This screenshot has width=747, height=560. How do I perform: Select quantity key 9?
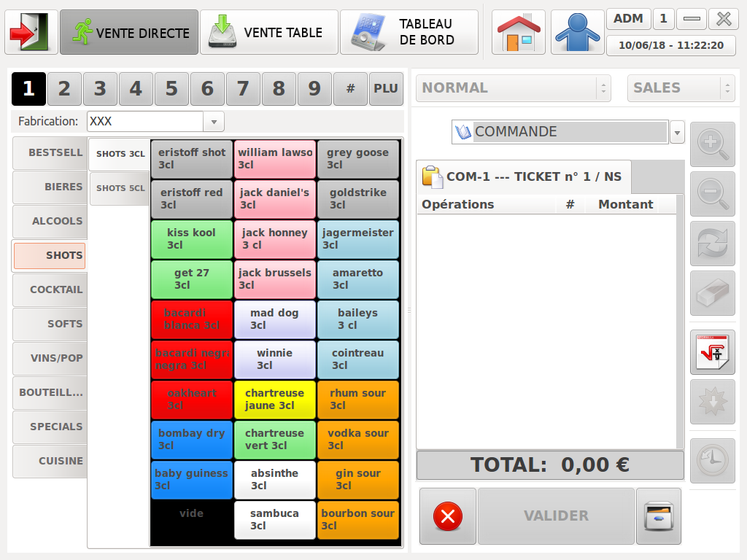point(314,88)
